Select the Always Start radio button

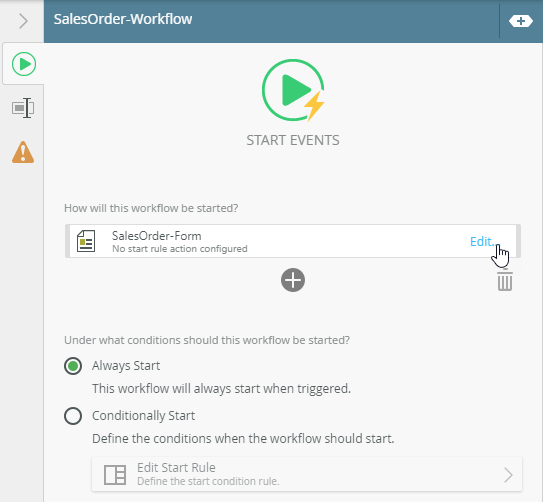(x=73, y=366)
